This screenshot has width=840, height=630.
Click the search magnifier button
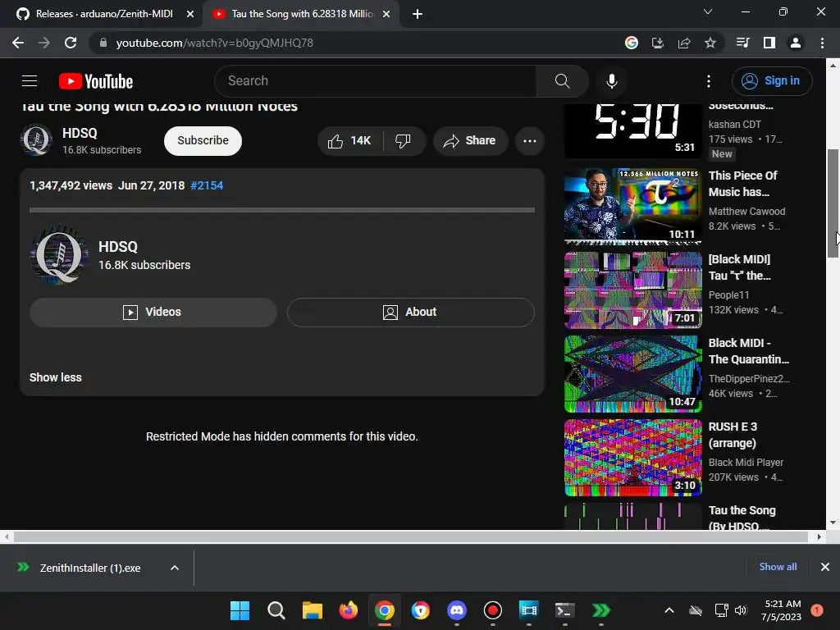tap(562, 81)
